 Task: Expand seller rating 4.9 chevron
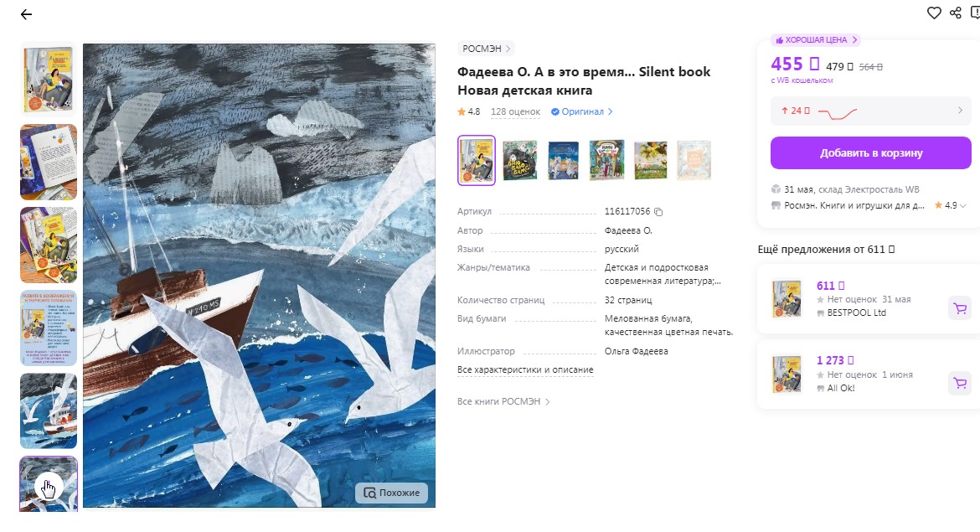[963, 205]
